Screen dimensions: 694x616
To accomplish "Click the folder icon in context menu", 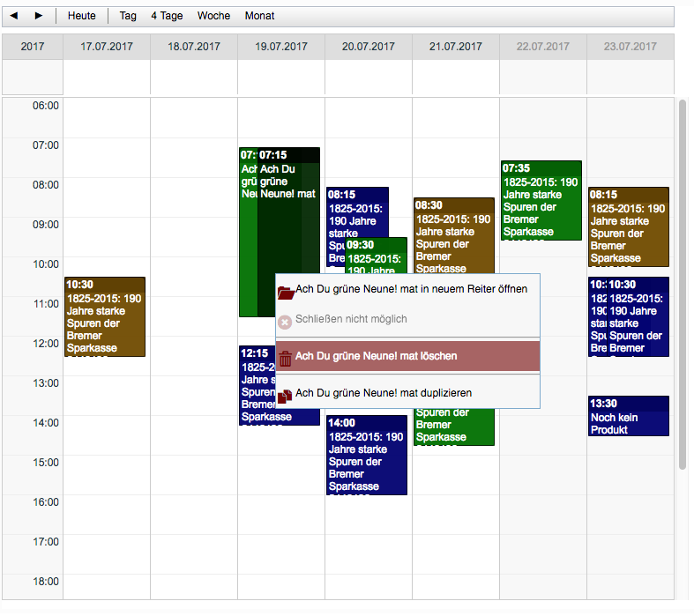I will point(285,290).
